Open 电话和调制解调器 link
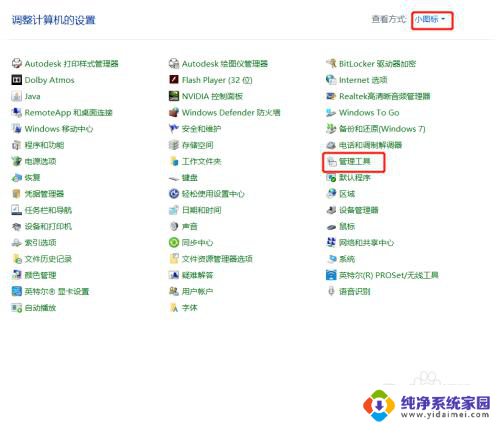 [370, 145]
